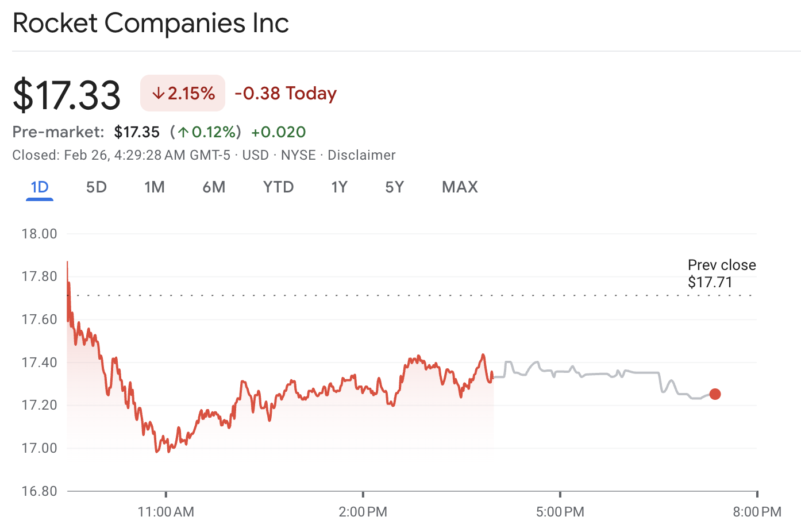Click the 5:00 PM axis label
Image resolution: width=801 pixels, height=532 pixels.
560,512
